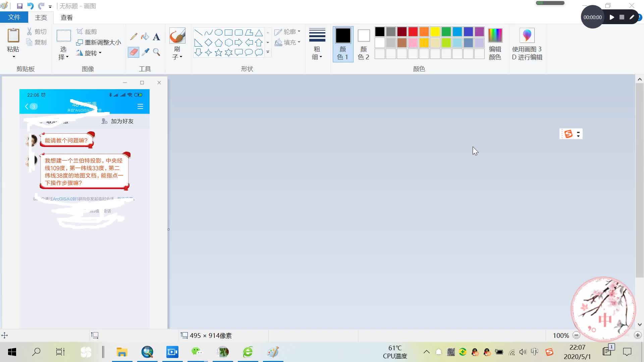Choose the Four-point star shape
The width and height of the screenshot is (644, 362).
208,53
